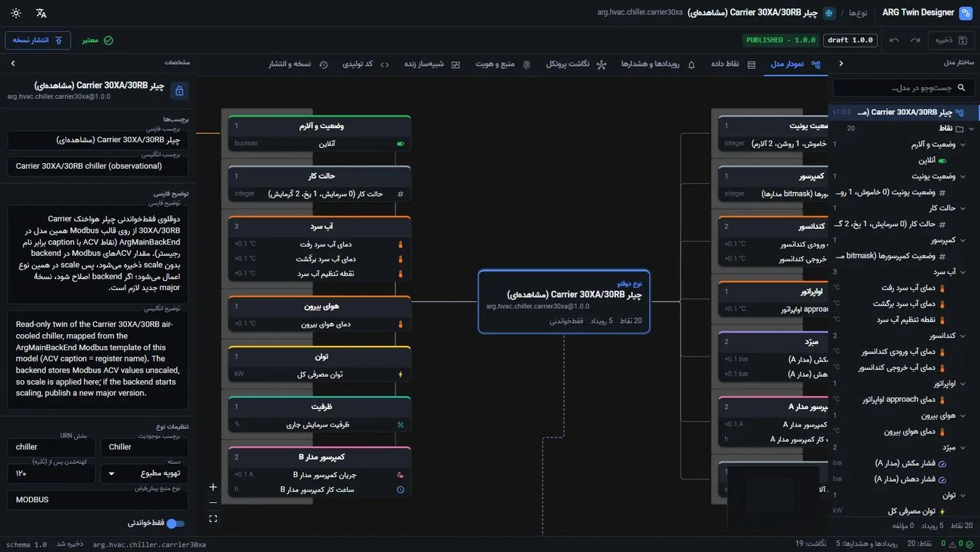Switch to the نقاط داده tab
Screen dimensions: 980x552
(733, 64)
